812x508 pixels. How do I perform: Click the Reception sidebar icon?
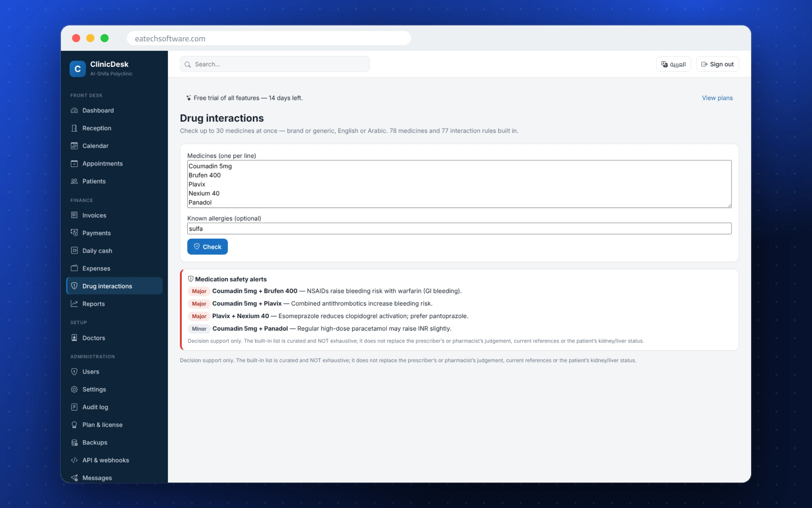(x=74, y=128)
